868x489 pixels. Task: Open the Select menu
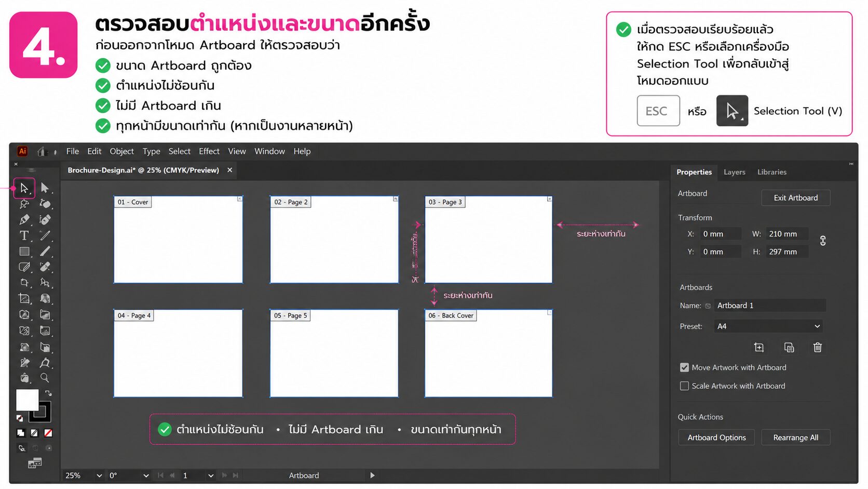click(x=180, y=151)
